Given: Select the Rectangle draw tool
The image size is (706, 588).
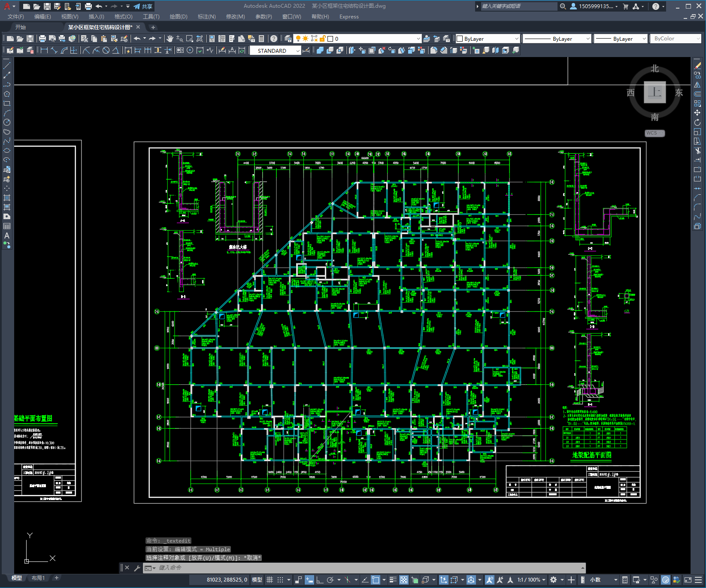Looking at the screenshot, I should [7, 103].
